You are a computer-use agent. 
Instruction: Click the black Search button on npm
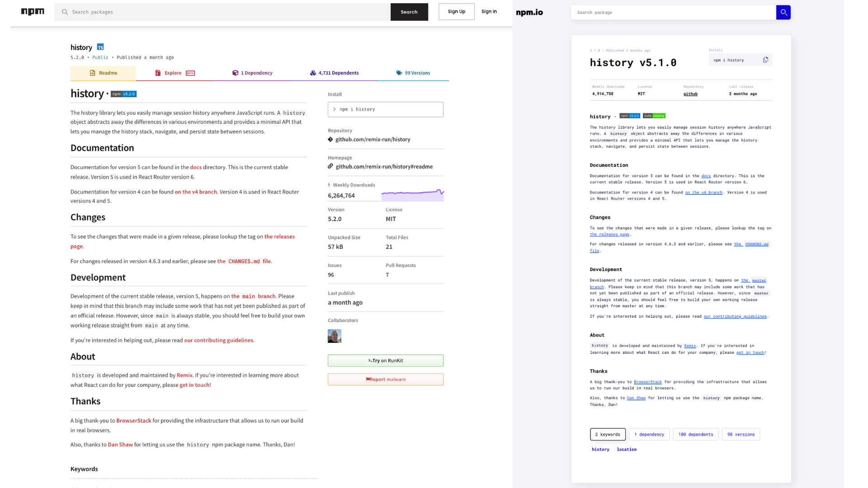(x=409, y=12)
